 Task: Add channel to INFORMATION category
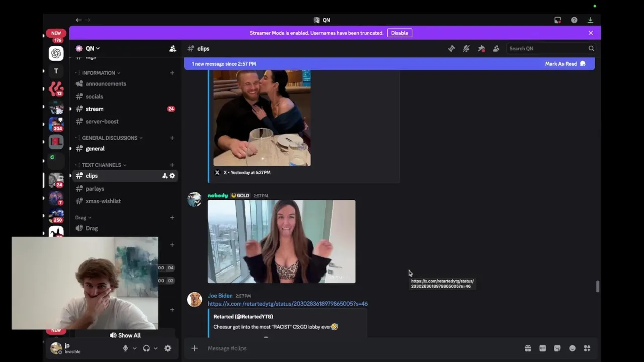pos(172,73)
